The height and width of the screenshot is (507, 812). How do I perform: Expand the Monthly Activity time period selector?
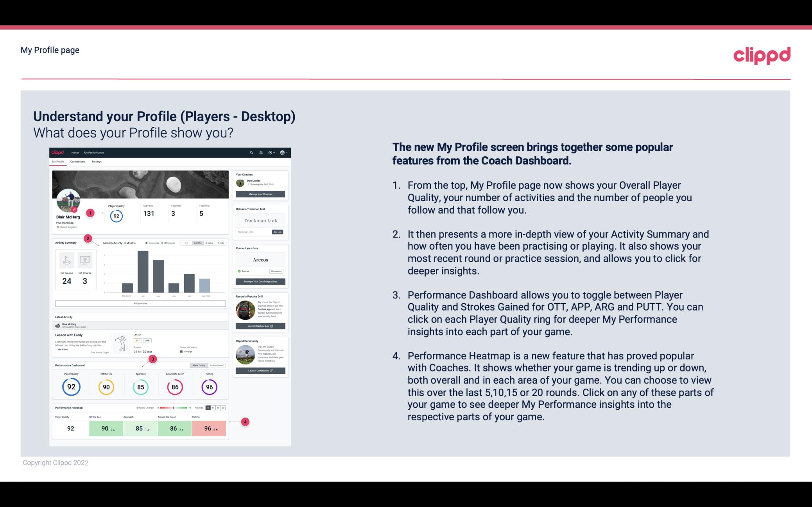(x=198, y=244)
